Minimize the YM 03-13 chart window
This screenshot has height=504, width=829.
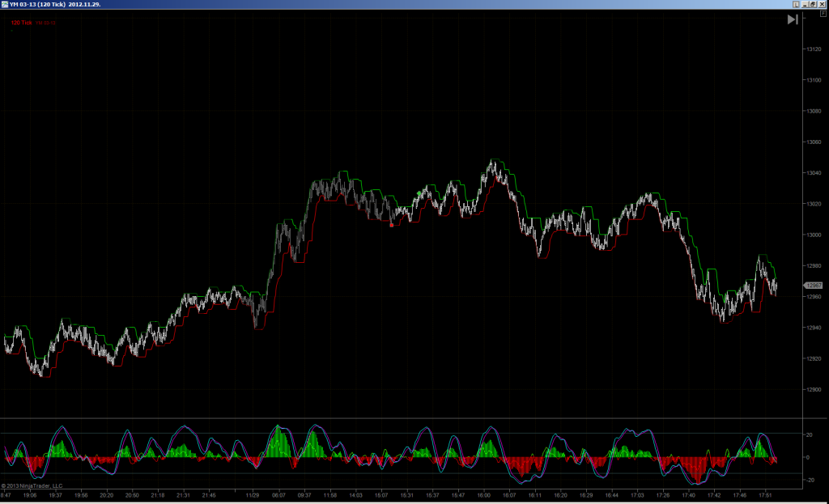tap(806, 4)
